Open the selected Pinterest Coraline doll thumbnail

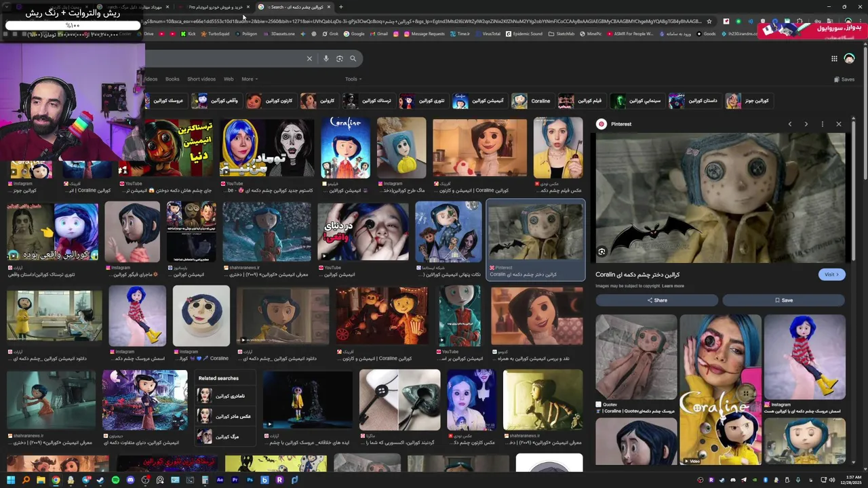(536, 232)
